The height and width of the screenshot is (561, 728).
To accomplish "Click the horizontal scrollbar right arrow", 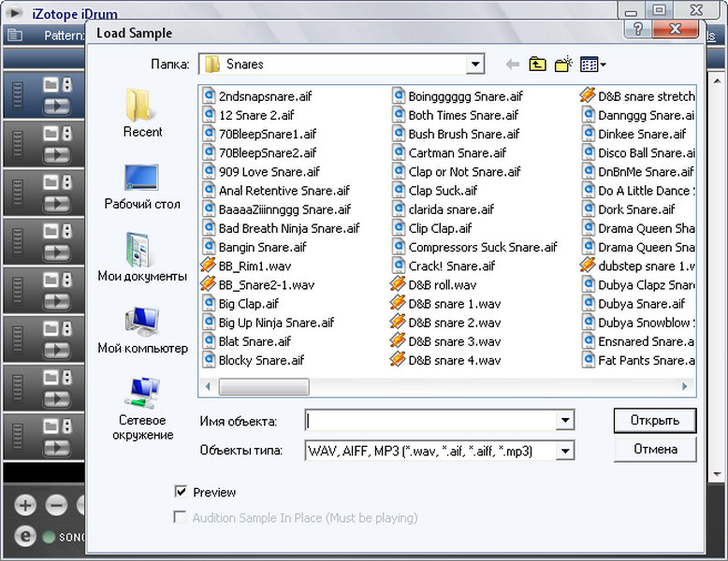I will [x=688, y=386].
